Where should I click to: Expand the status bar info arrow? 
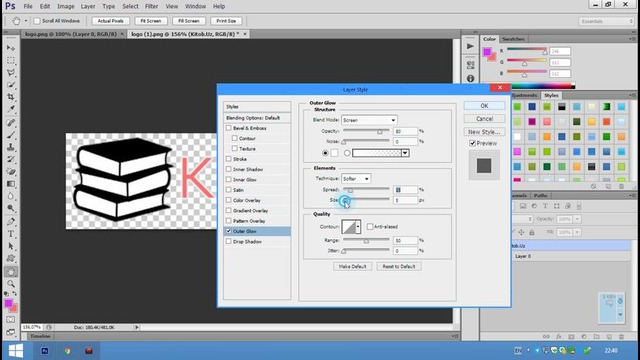pyautogui.click(x=137, y=327)
